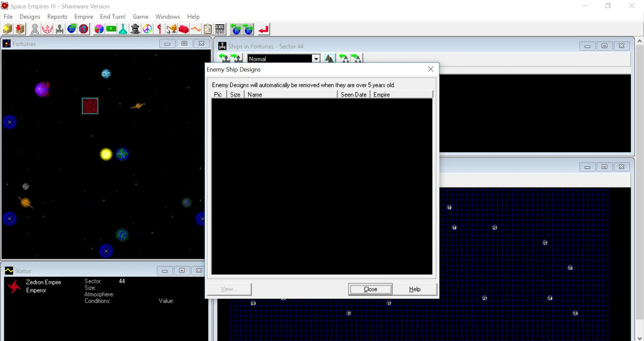The height and width of the screenshot is (341, 644).
Task: Close the Enemy Ship Designs dialog with X
Action: click(431, 69)
